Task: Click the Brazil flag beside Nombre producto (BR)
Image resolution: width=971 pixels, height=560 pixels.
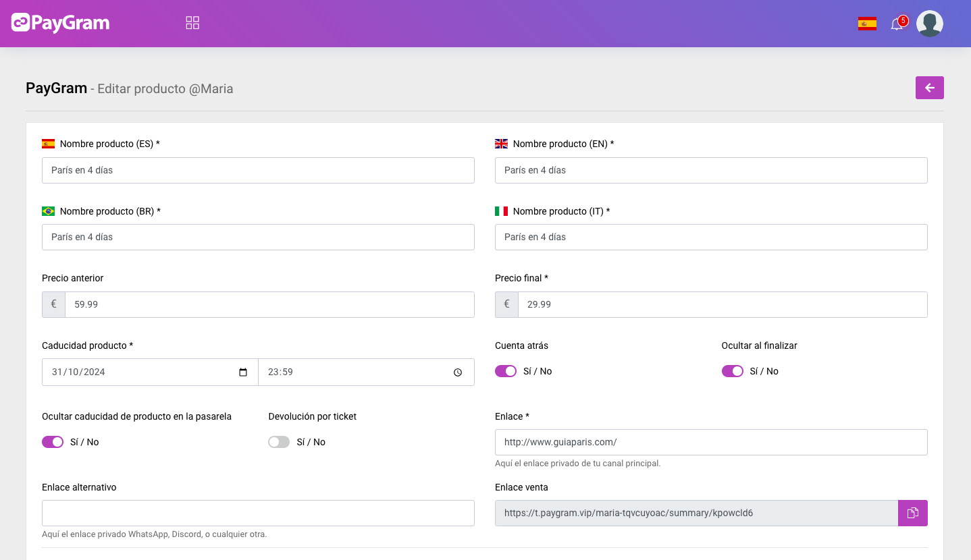Action: tap(48, 211)
